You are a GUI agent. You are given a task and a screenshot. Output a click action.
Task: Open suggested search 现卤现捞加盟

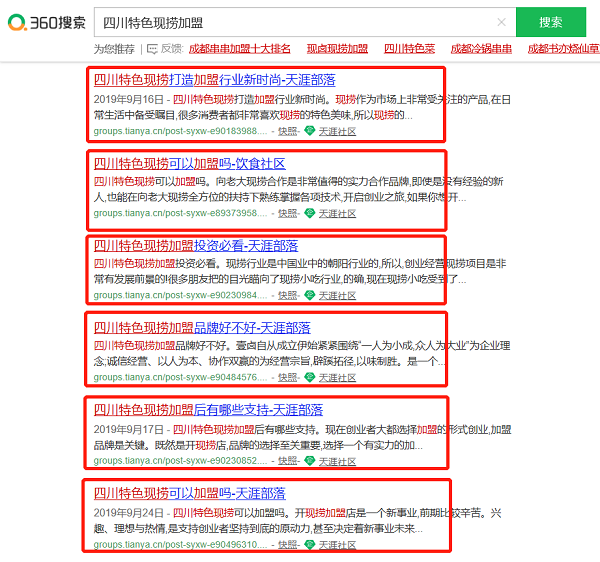tap(337, 48)
